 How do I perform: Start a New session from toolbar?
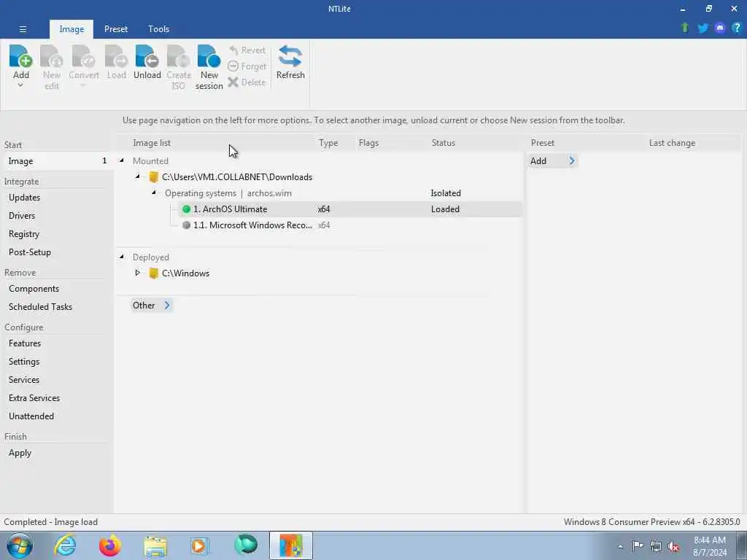pos(209,67)
